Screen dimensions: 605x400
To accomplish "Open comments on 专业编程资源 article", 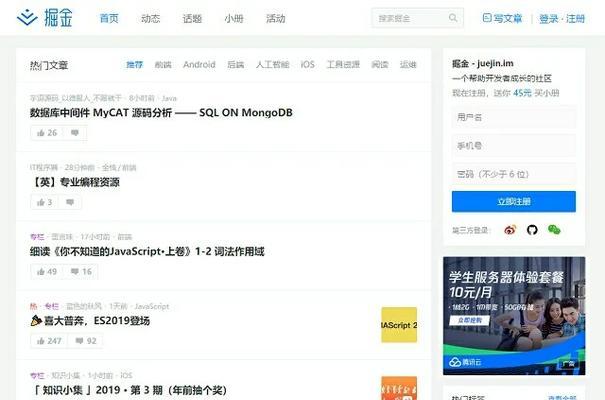I will 70,202.
